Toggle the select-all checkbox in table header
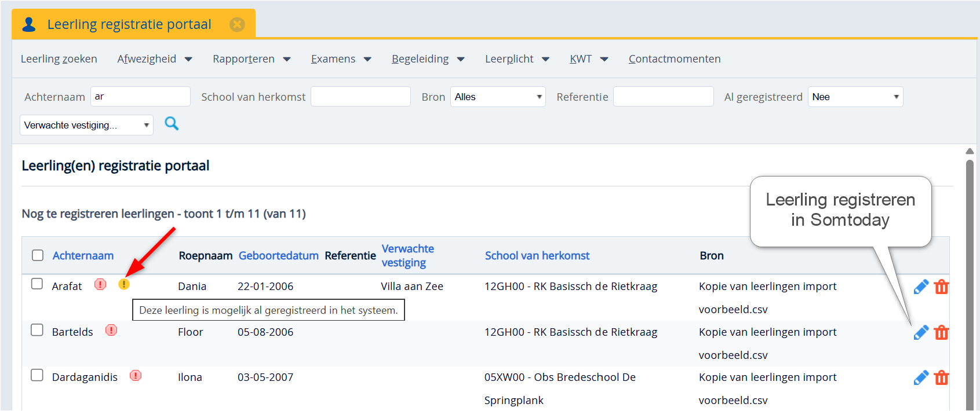 (38, 255)
